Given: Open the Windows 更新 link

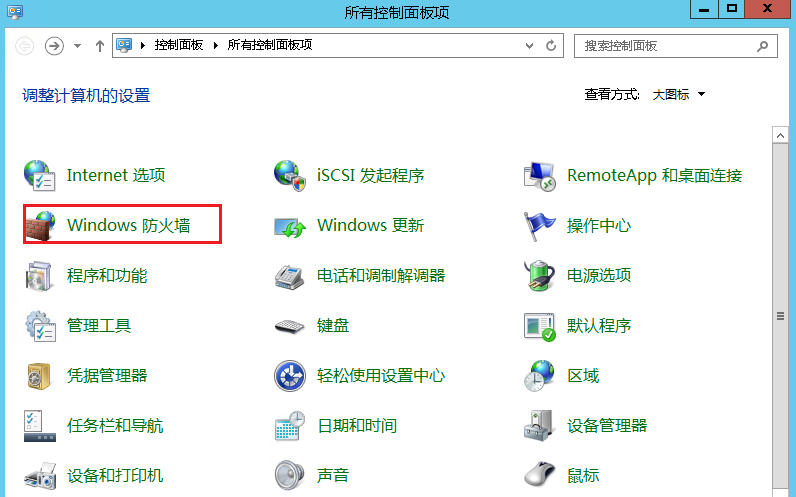Looking at the screenshot, I should click(371, 225).
